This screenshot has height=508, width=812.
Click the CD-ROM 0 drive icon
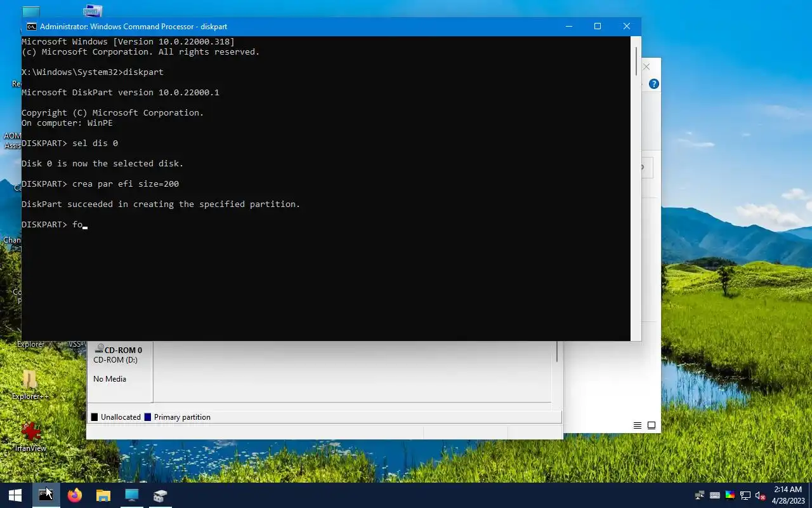click(x=99, y=349)
